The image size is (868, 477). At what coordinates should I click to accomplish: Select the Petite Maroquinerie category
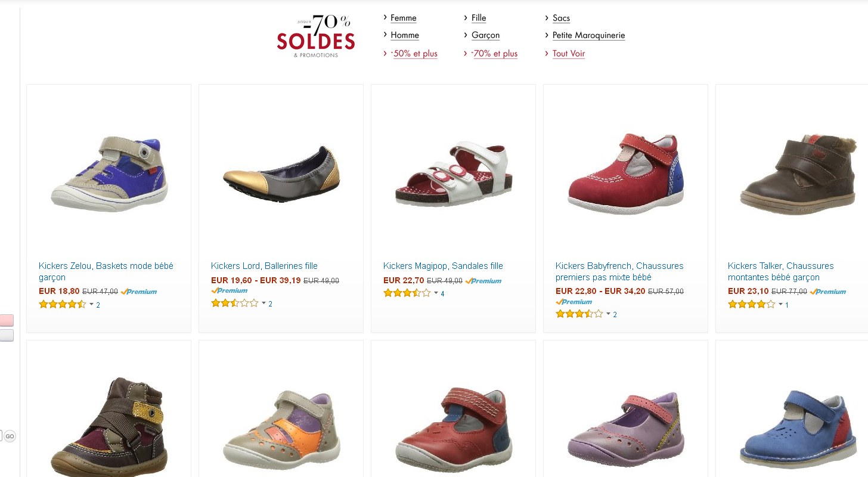tap(588, 35)
